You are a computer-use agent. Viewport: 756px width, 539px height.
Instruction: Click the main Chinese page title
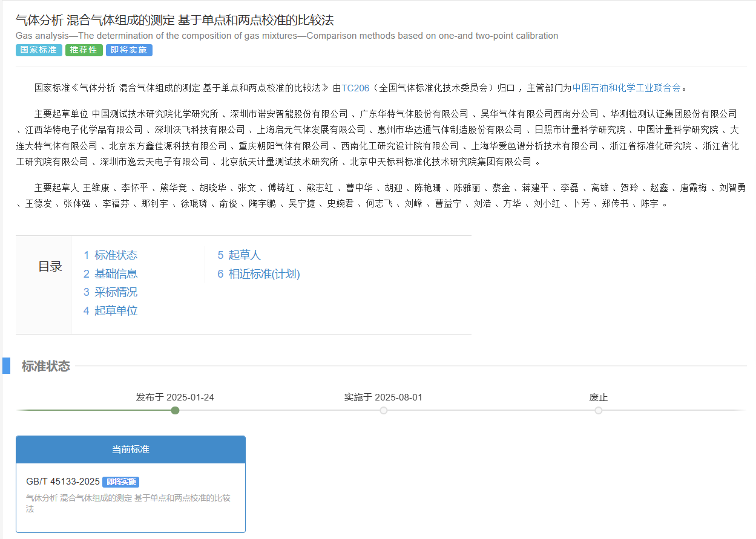tap(174, 21)
